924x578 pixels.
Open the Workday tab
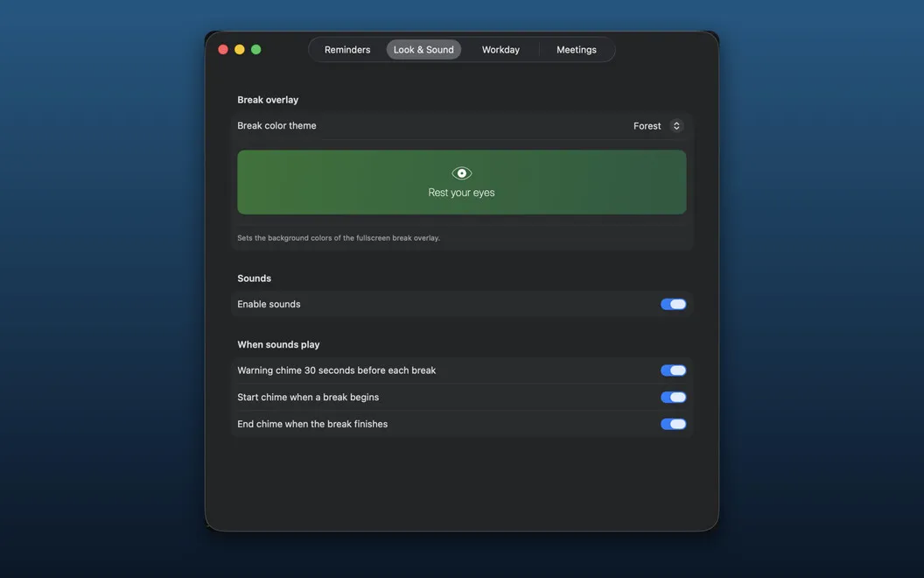(x=500, y=50)
